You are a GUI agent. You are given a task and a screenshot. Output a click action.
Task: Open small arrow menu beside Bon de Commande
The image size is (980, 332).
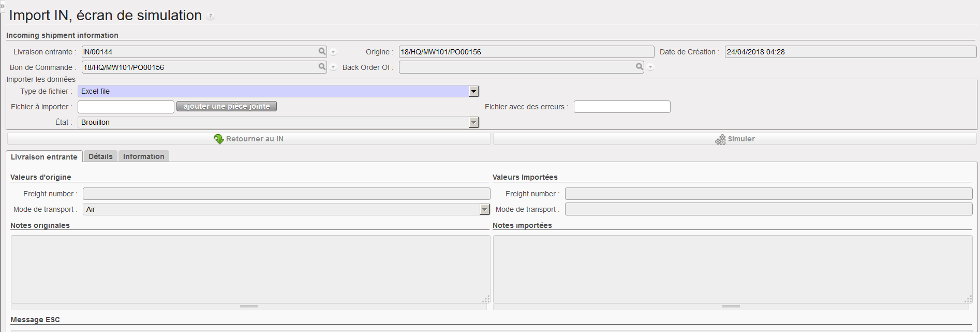(334, 67)
